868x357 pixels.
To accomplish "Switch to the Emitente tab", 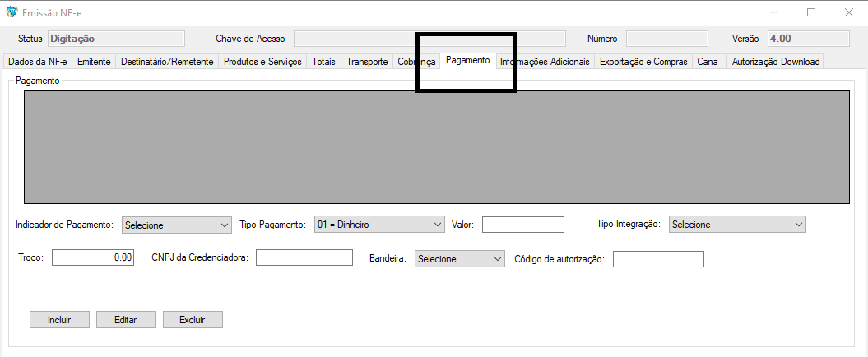I will [94, 62].
